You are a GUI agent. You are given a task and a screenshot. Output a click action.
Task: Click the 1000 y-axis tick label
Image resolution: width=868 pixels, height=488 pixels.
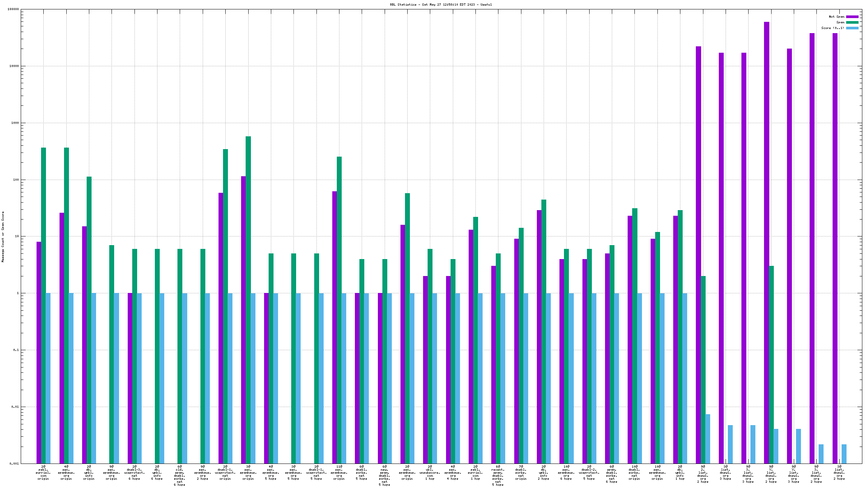click(15, 123)
